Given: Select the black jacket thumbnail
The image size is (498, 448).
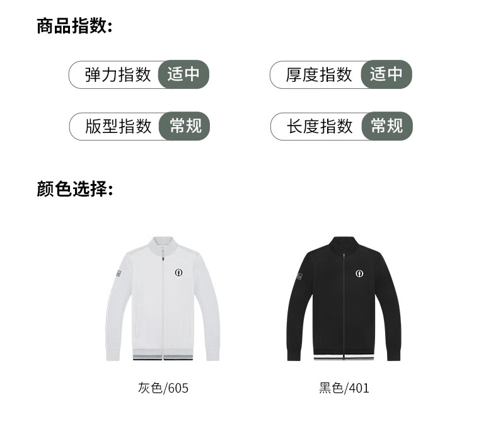Looking at the screenshot, I should [344, 299].
